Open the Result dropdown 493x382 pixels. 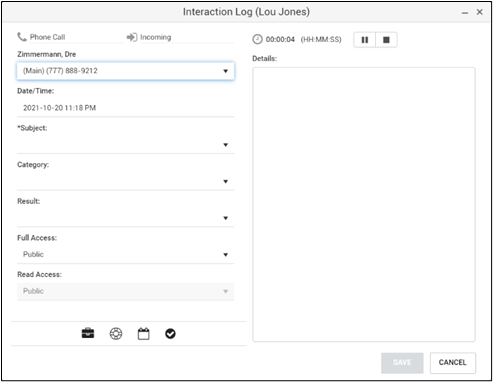click(x=125, y=218)
